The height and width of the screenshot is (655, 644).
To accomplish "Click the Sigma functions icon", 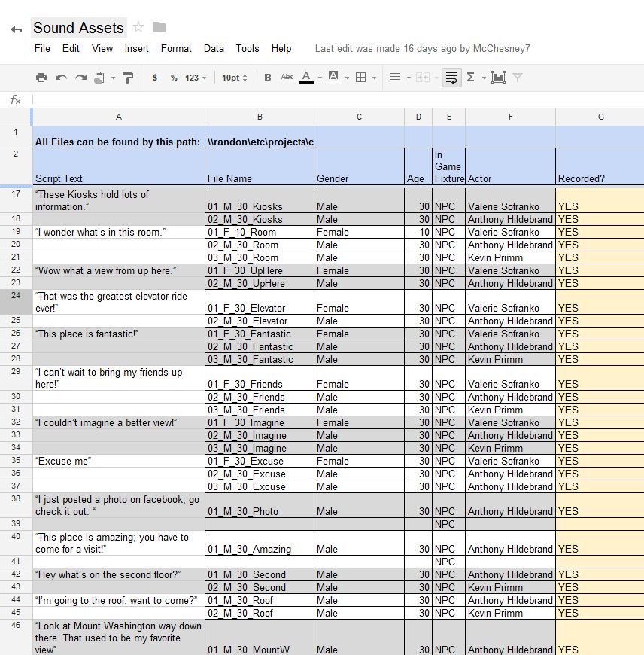I will pos(470,78).
